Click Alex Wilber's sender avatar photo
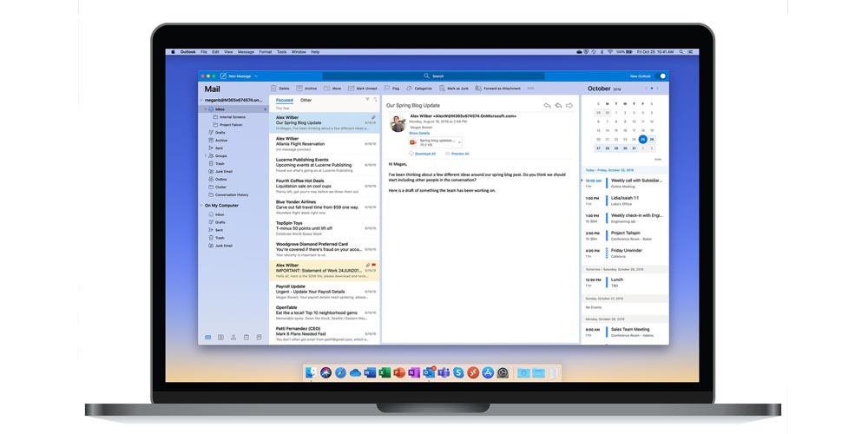 click(x=398, y=123)
